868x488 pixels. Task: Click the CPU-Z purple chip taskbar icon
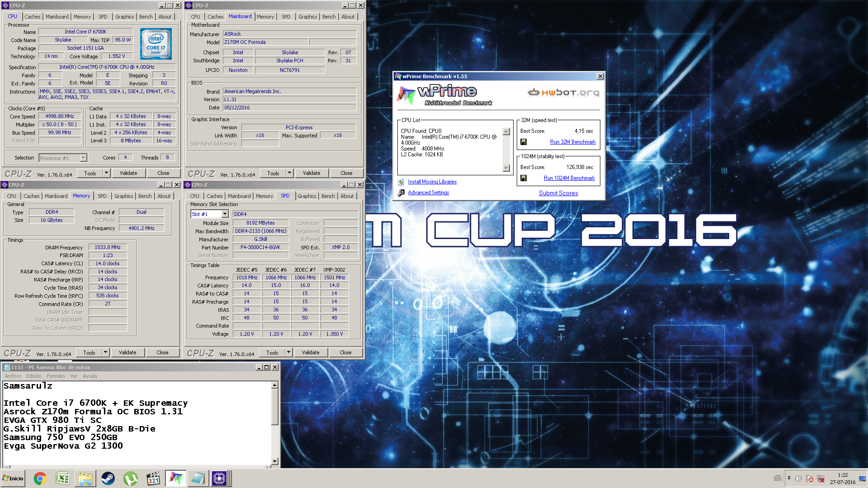click(219, 479)
